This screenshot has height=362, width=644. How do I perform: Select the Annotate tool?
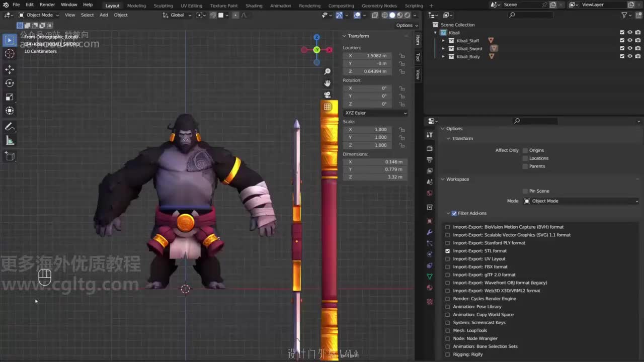coord(10,127)
